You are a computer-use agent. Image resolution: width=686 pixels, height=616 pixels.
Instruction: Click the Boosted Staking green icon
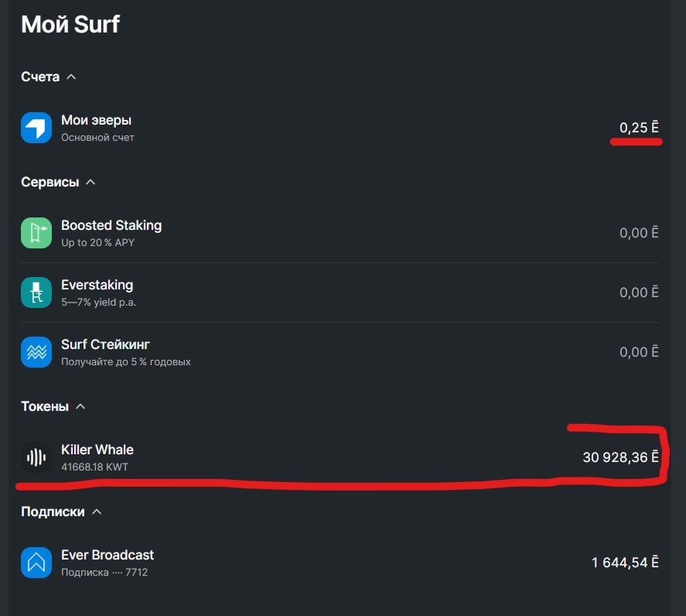(36, 232)
